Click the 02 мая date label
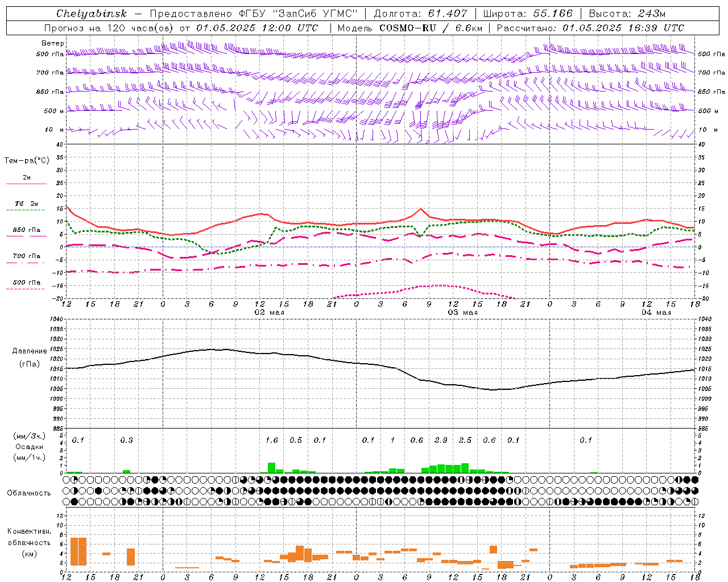Viewport: 728px width, 582px height. pyautogui.click(x=270, y=313)
